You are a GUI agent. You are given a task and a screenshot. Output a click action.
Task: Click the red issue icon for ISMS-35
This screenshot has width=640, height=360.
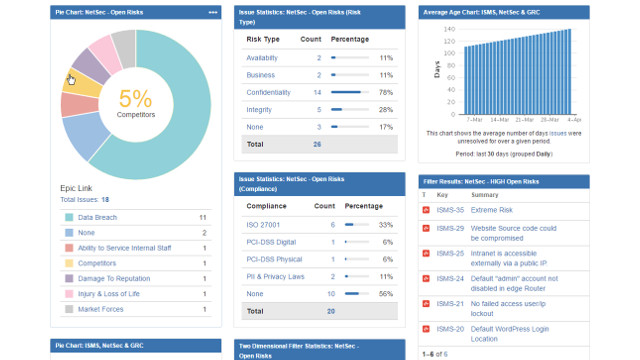click(426, 210)
